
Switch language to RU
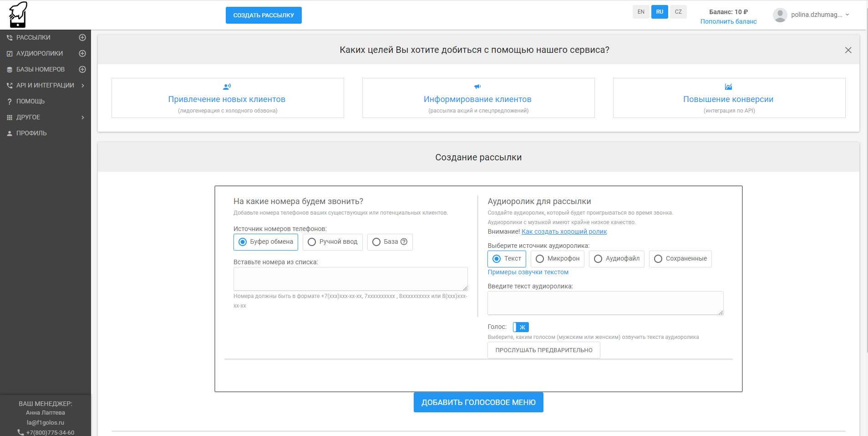coord(660,12)
